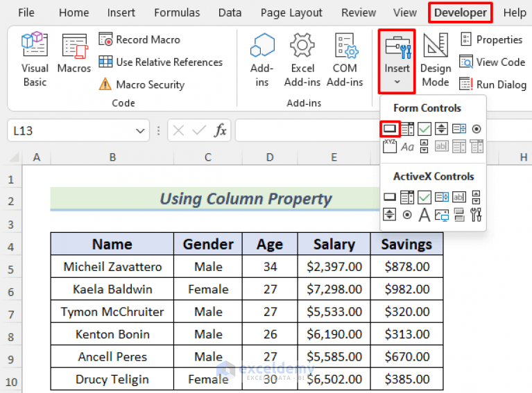Image resolution: width=532 pixels, height=393 pixels.
Task: Open Macro Security settings
Action: [x=141, y=85]
